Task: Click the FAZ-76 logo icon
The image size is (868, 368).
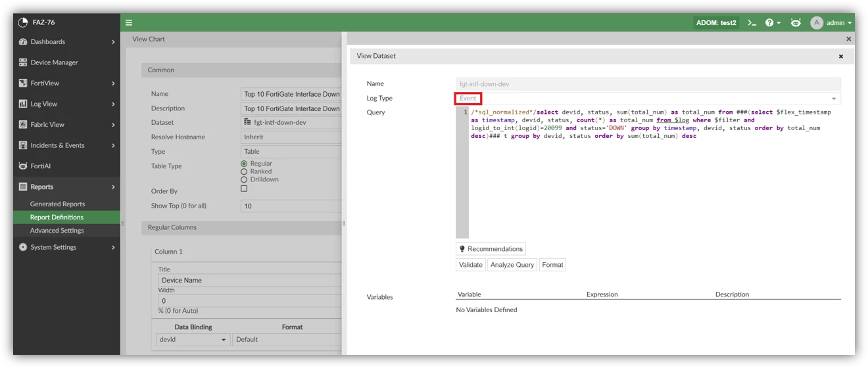Action: [23, 22]
